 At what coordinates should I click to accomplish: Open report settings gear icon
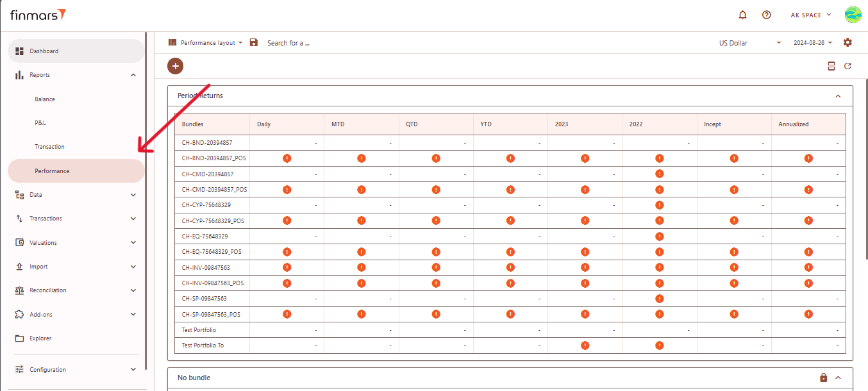click(x=847, y=42)
